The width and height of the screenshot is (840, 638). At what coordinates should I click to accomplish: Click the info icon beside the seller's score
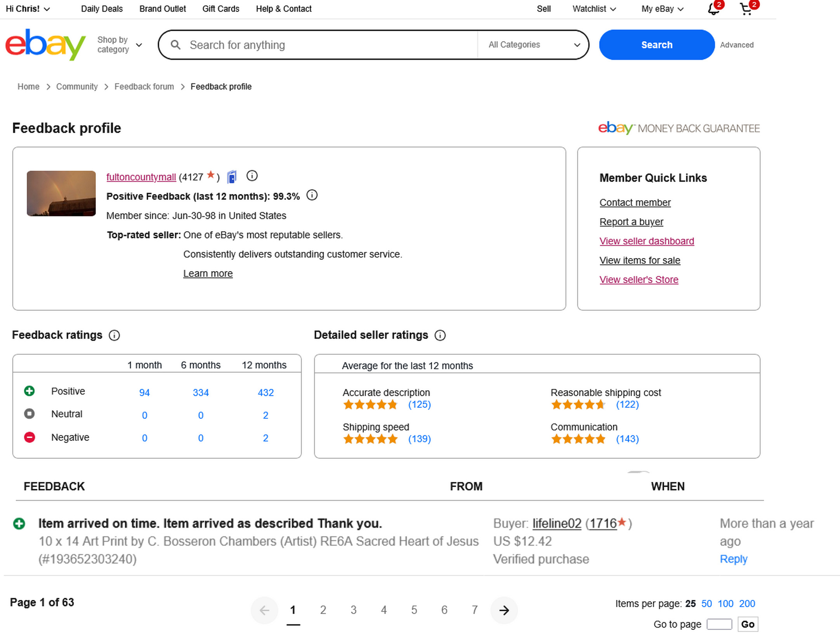(252, 176)
